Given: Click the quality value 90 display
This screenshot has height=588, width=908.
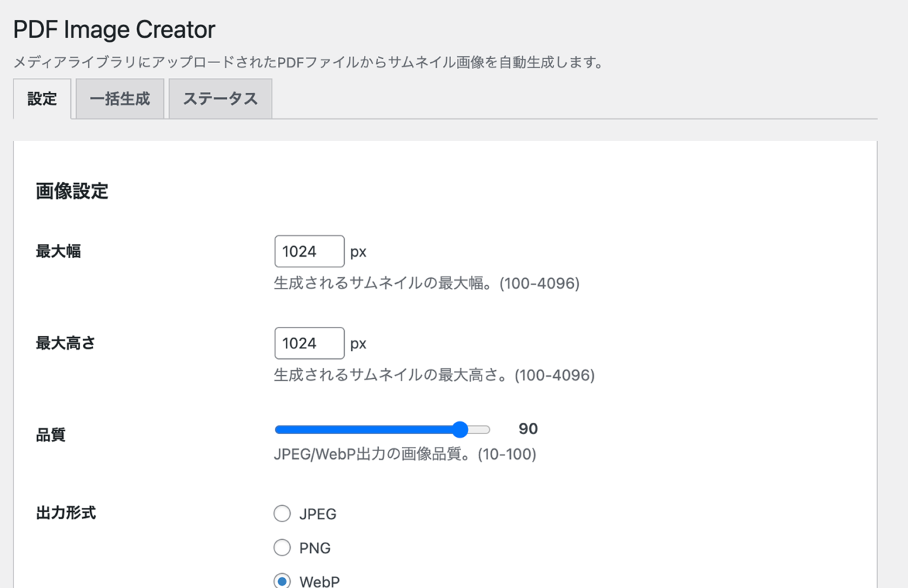Looking at the screenshot, I should [528, 428].
